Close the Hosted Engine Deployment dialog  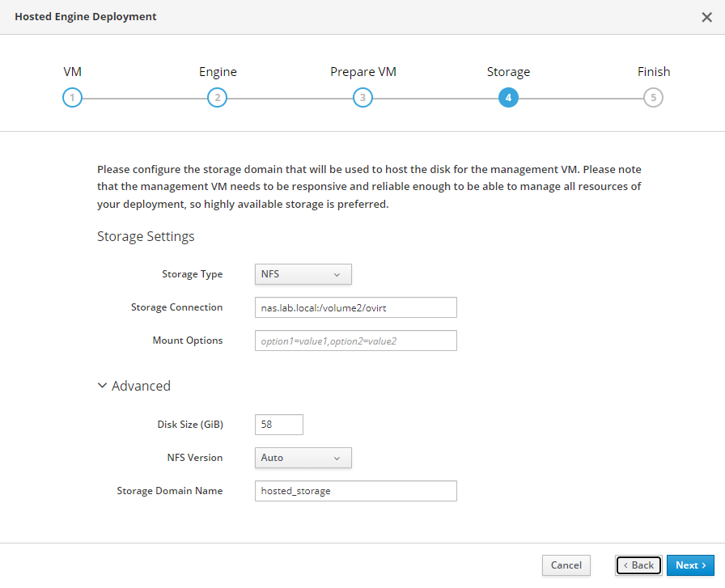[x=706, y=17]
